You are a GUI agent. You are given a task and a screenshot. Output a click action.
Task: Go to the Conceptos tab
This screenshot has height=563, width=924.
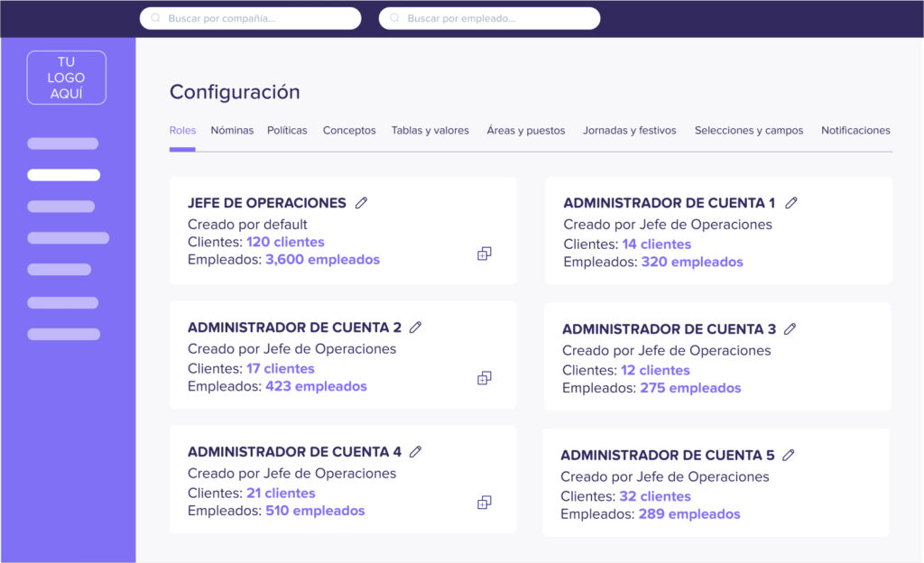click(x=349, y=130)
